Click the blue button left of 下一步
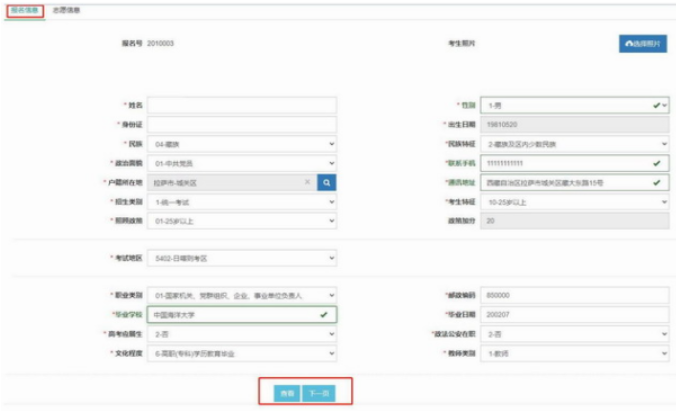The image size is (676, 412). [x=284, y=394]
